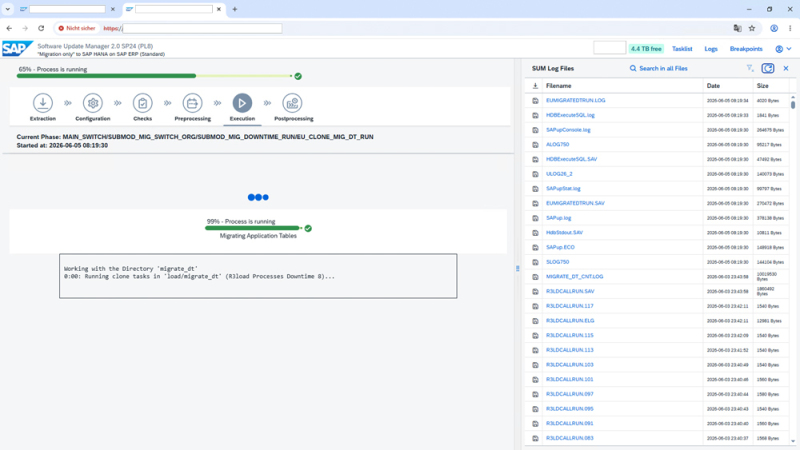Bookmark this page with the star icon
Image resolution: width=800 pixels, height=450 pixels.
point(752,28)
